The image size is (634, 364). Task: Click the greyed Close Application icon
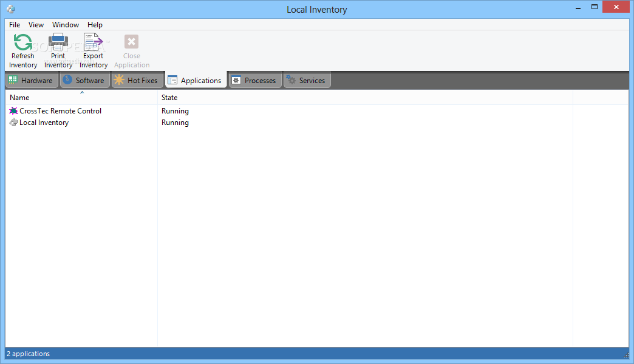(x=131, y=42)
